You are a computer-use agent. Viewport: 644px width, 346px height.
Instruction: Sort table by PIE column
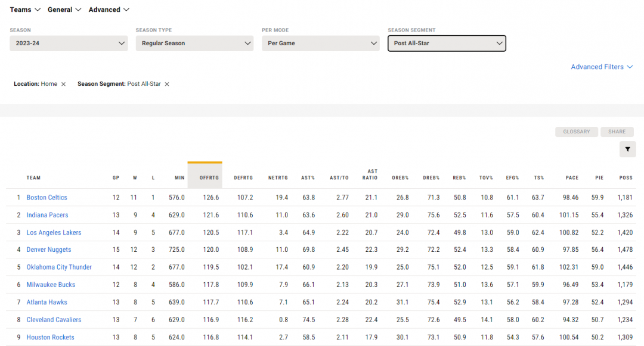pos(600,178)
